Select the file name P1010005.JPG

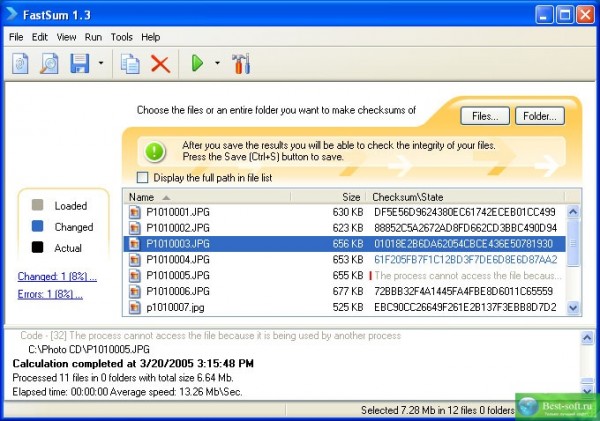pyautogui.click(x=178, y=276)
